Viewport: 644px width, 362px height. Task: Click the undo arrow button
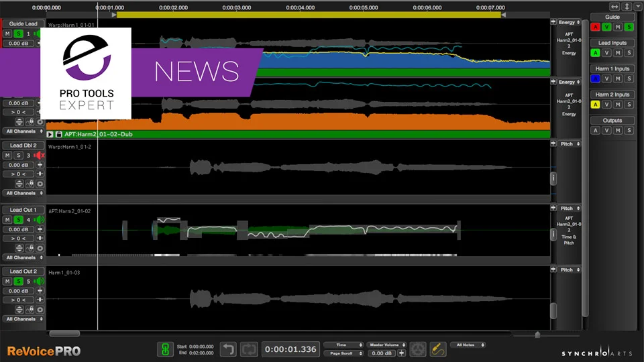228,349
